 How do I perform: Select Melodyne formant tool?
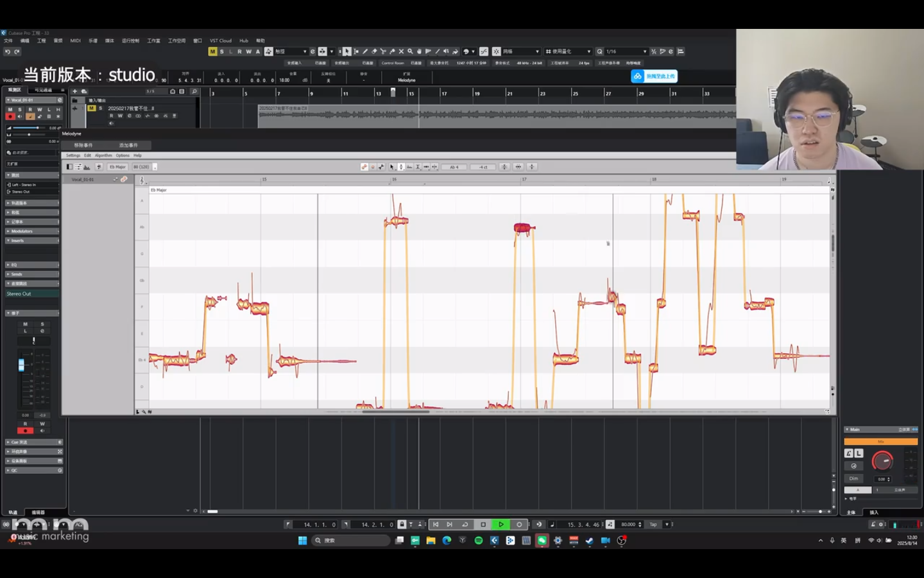click(x=410, y=167)
